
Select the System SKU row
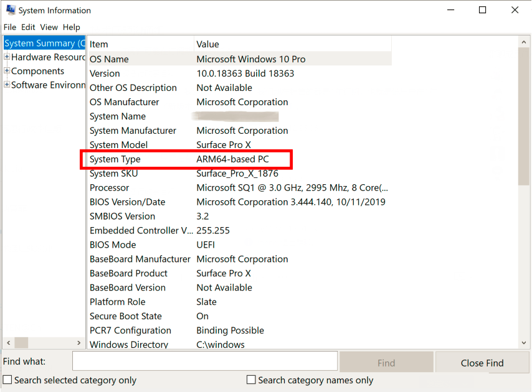240,174
